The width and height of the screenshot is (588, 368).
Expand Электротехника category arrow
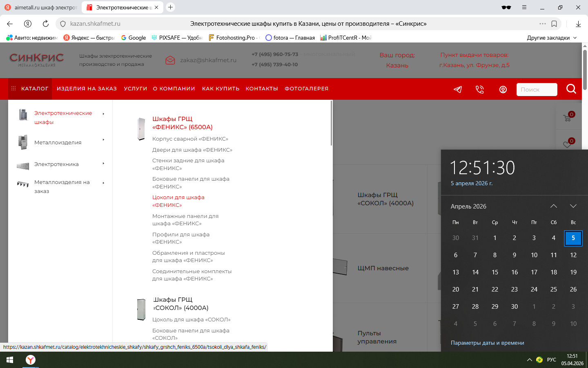coord(104,164)
